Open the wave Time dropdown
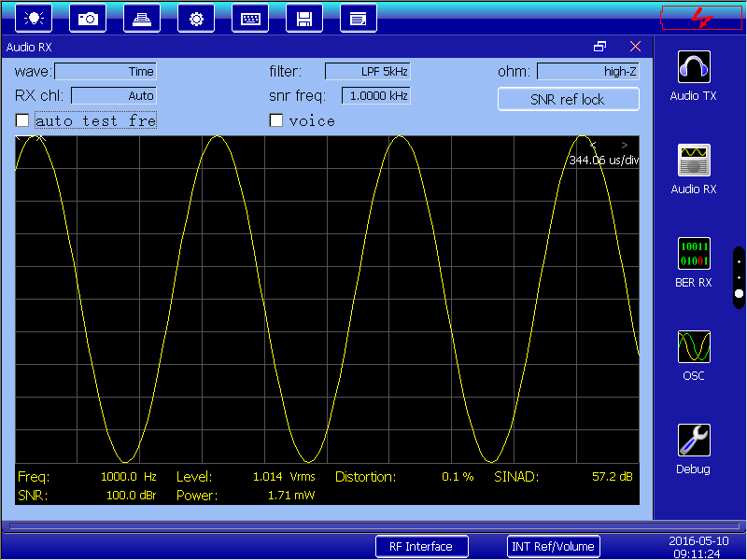 pos(106,72)
